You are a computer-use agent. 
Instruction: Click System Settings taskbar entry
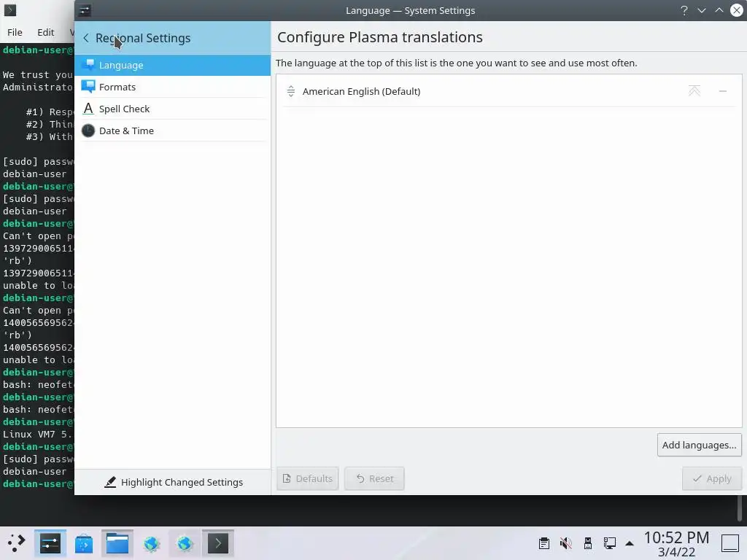click(50, 543)
